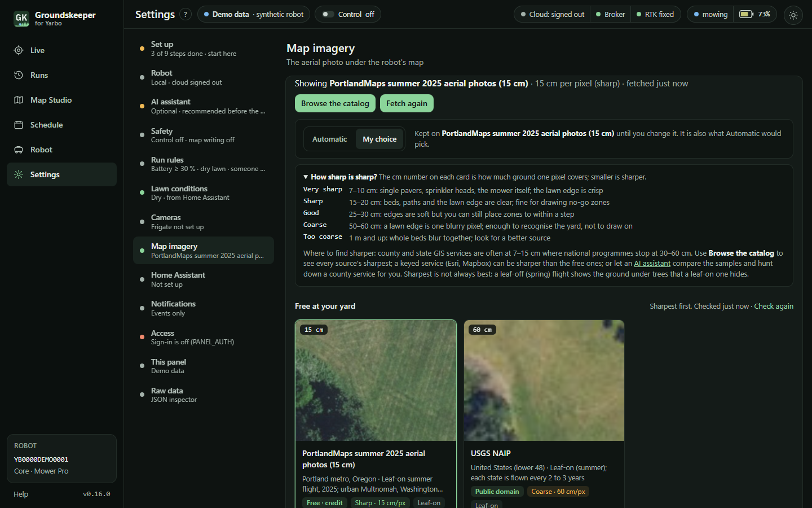Click Check again link

pos(774,306)
